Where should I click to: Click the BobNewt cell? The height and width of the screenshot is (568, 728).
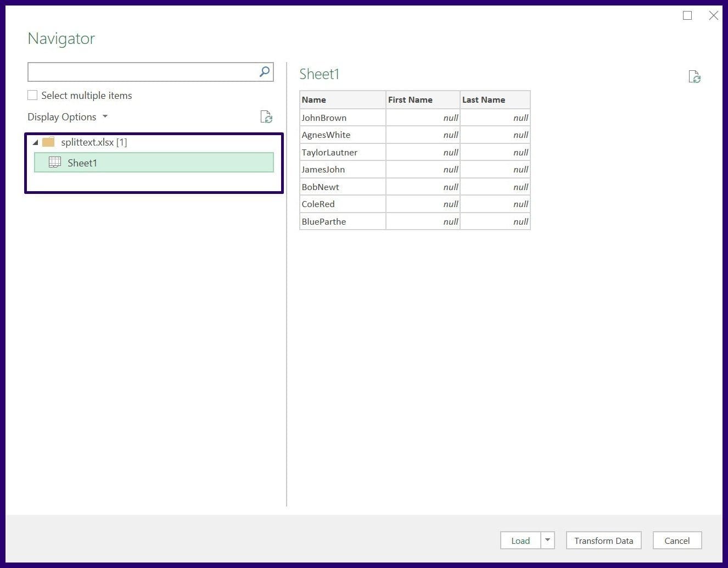point(343,187)
